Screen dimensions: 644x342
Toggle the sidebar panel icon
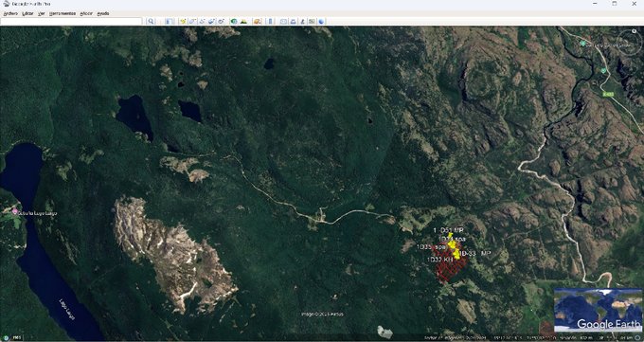(x=170, y=21)
